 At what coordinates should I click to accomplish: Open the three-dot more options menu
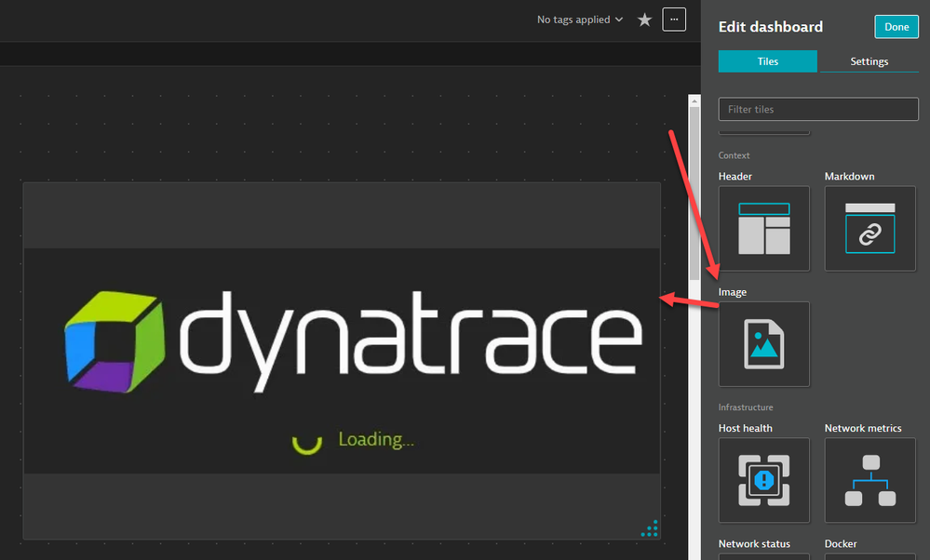coord(674,20)
